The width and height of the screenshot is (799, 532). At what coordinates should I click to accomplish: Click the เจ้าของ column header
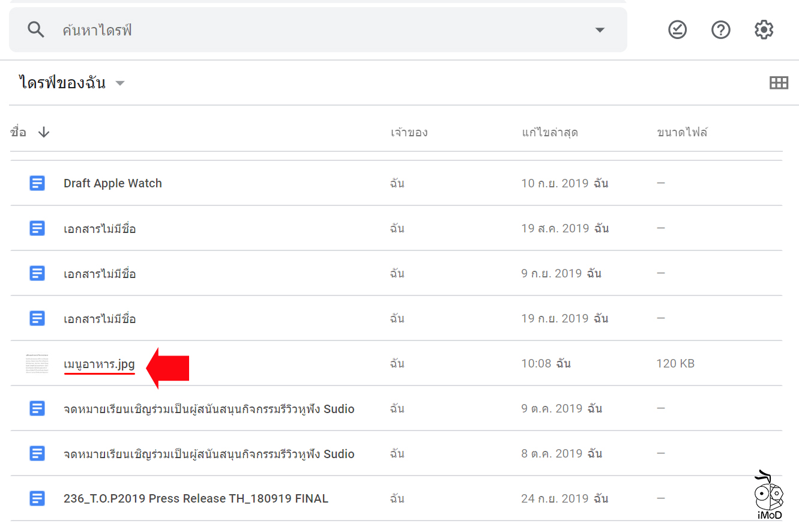(x=409, y=133)
